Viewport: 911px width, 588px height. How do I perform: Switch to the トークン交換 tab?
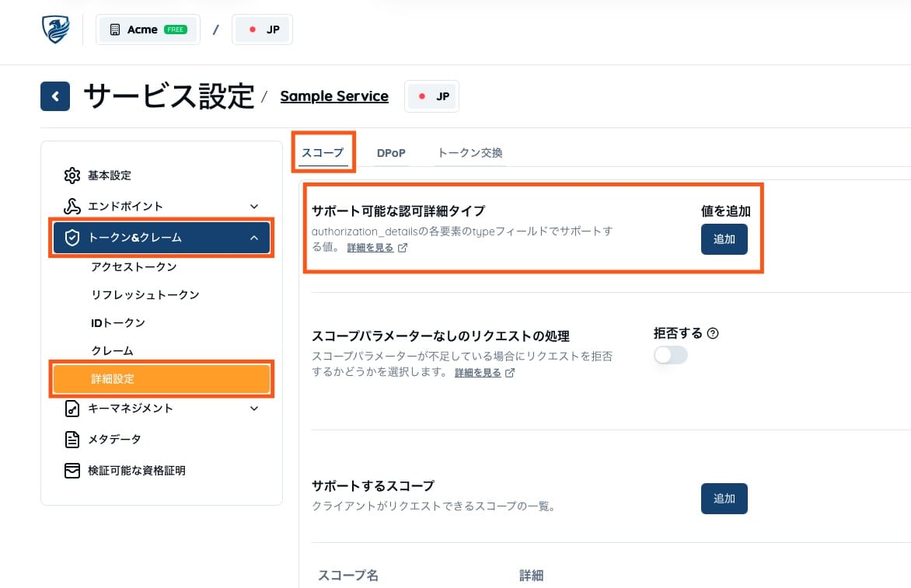click(x=470, y=153)
